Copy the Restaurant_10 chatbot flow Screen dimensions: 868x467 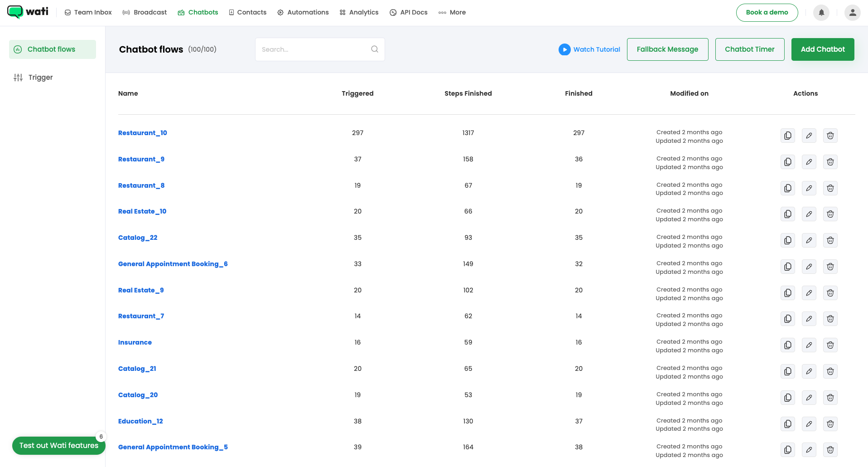pos(788,136)
